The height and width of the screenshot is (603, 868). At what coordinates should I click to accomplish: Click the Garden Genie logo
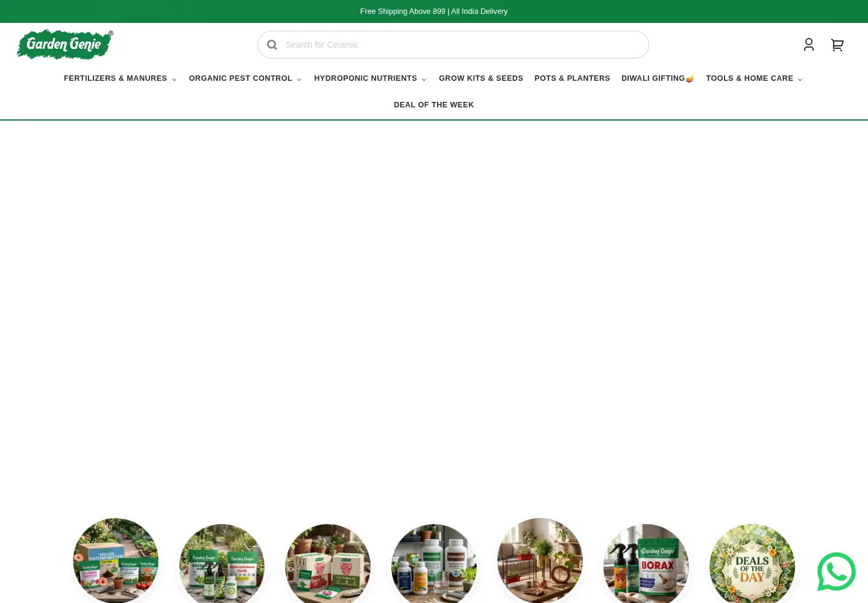pyautogui.click(x=65, y=45)
